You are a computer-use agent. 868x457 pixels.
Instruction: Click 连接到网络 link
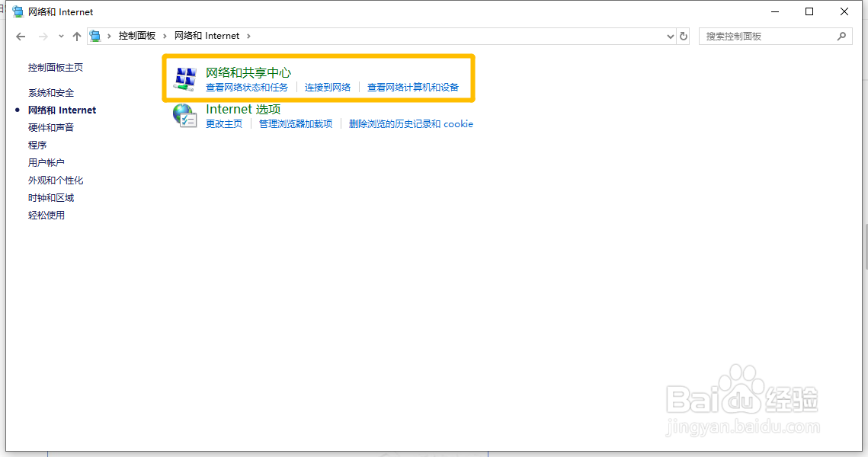pyautogui.click(x=328, y=88)
